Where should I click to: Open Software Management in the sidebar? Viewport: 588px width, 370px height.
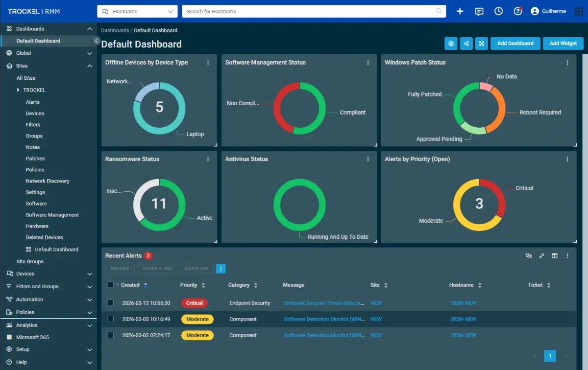click(52, 215)
